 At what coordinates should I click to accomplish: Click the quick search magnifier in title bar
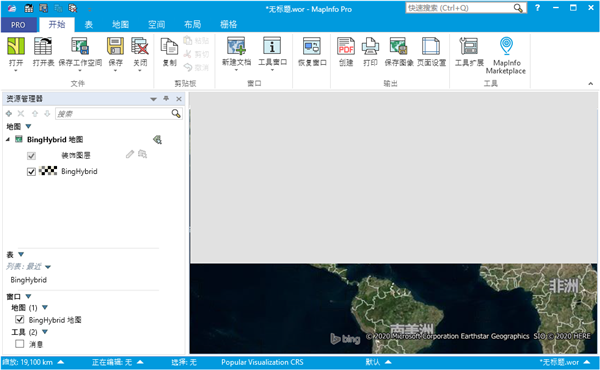(x=518, y=8)
